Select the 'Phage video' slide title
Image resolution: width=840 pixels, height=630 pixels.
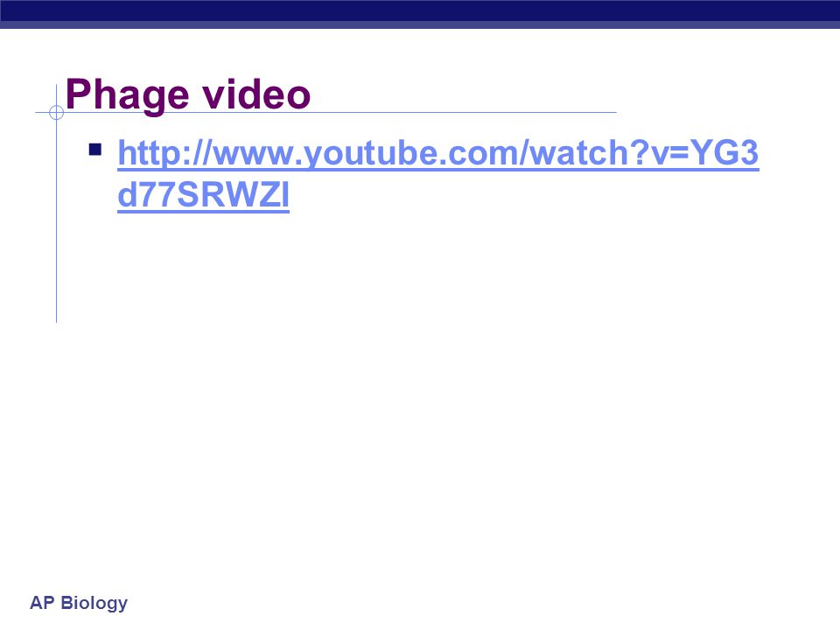coord(187,95)
